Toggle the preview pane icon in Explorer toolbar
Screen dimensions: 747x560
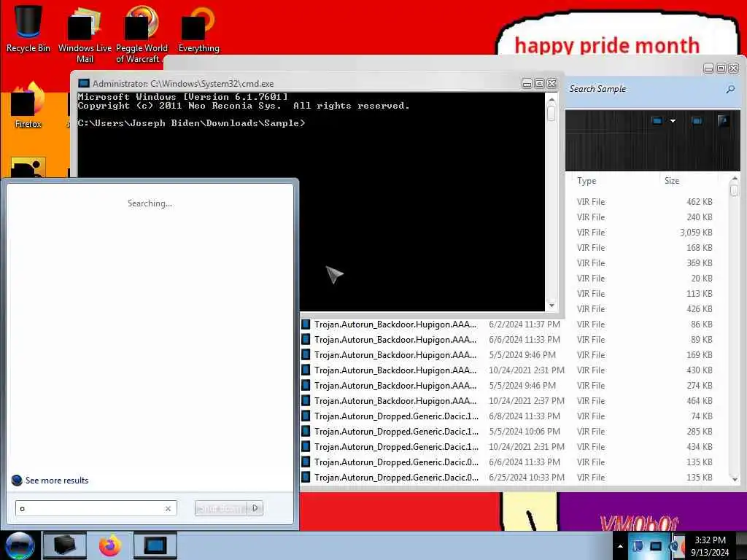[x=697, y=121]
